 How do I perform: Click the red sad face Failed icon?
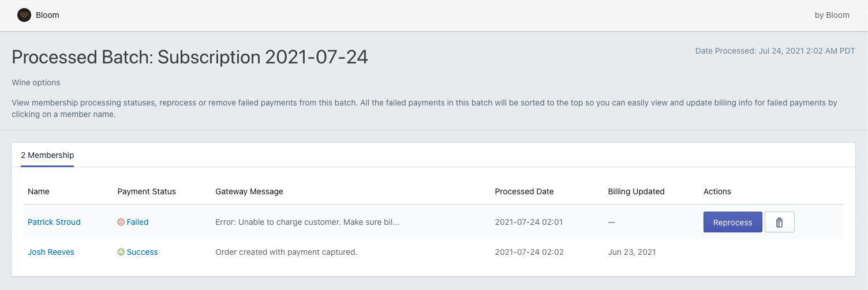tap(121, 222)
